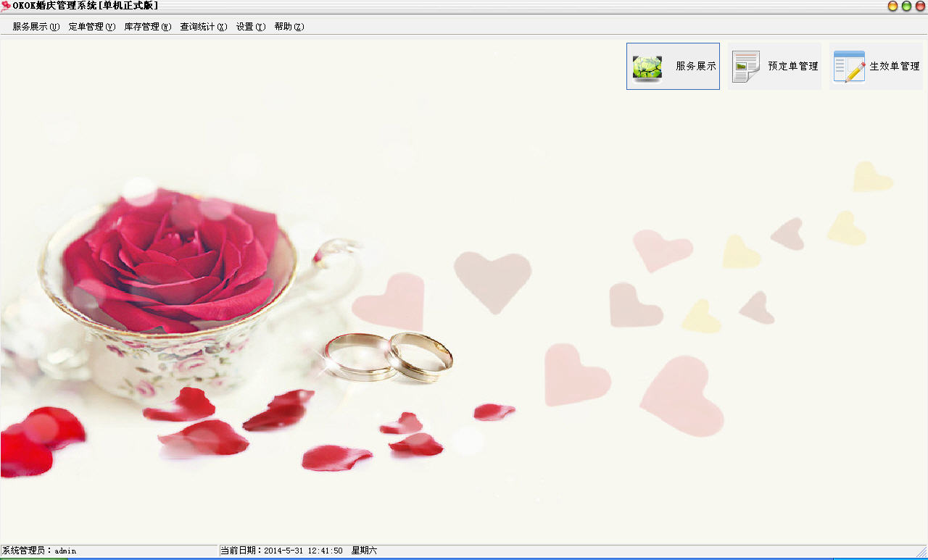The height and width of the screenshot is (560, 928).
Task: Maximize window with the green button
Action: click(x=906, y=6)
